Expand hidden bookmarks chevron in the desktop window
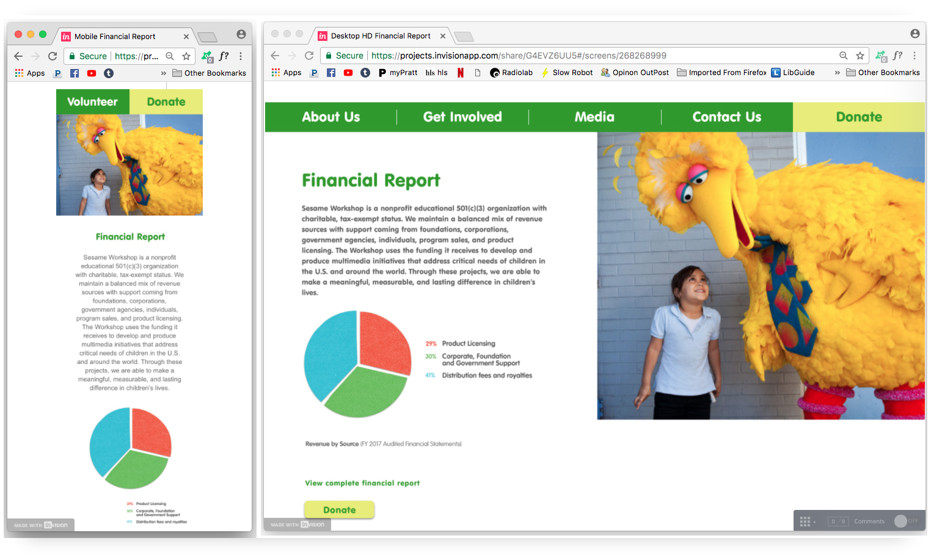The width and height of the screenshot is (931, 560). pos(838,73)
